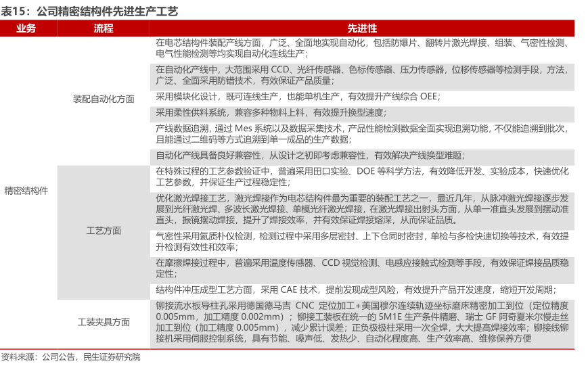The height and width of the screenshot is (370, 588).
Task: Click the 采用柔性供料系统 row text
Action: tap(271, 112)
